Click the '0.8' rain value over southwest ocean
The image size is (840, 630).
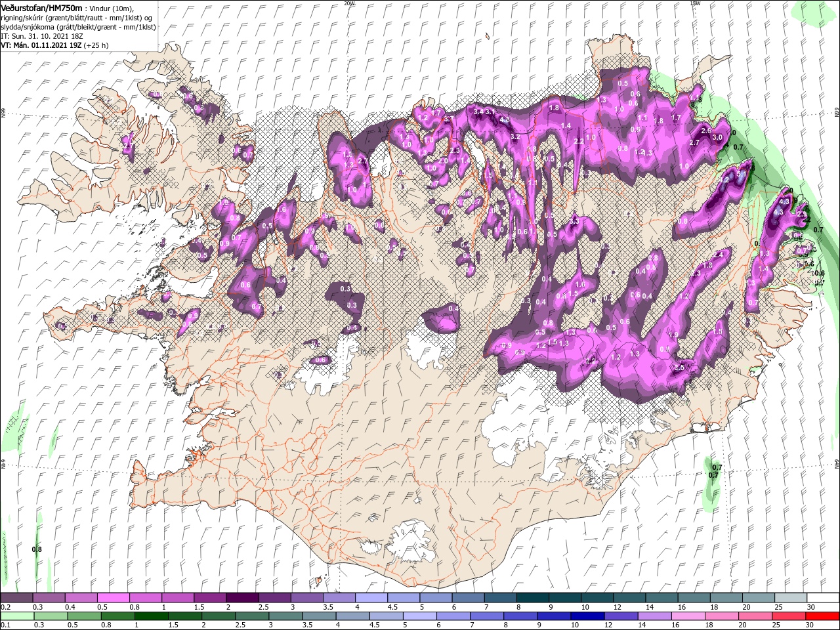[x=37, y=550]
